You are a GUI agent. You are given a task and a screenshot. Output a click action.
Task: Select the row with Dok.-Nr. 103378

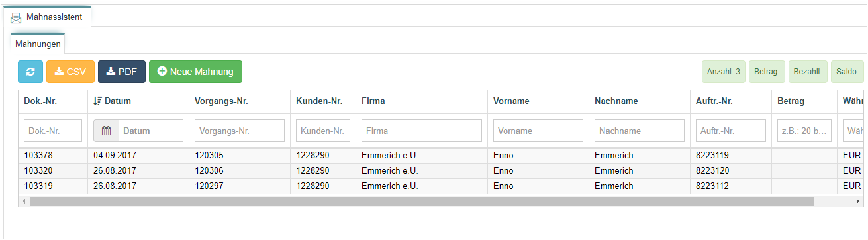click(441, 156)
